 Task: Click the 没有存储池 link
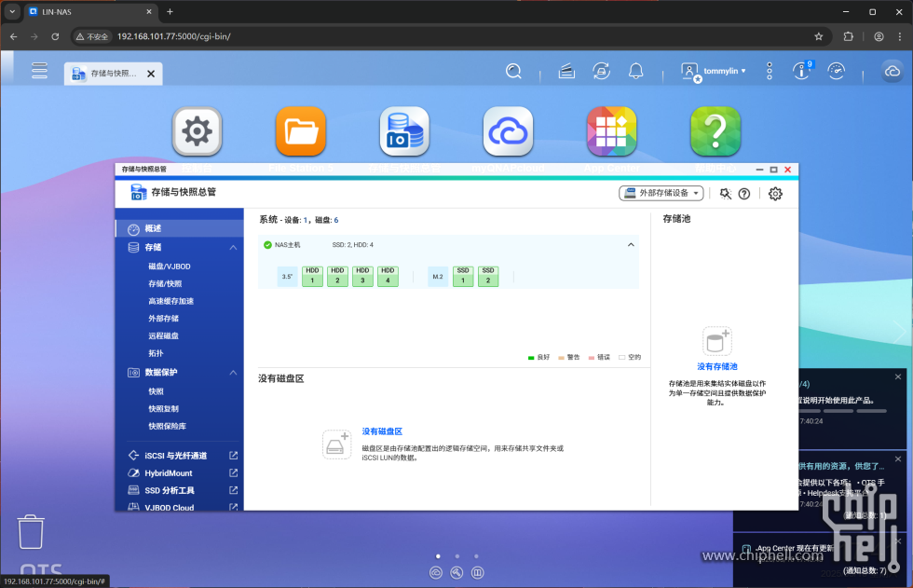pos(716,366)
